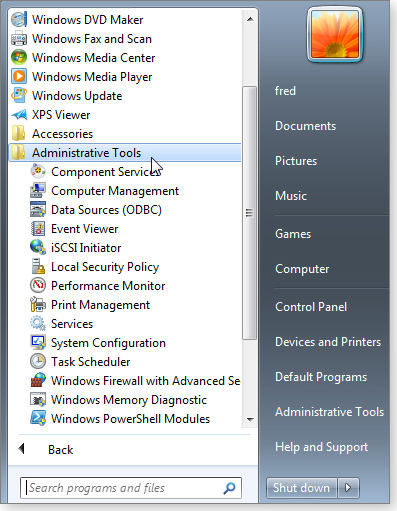The image size is (397, 511).
Task: Go Back to the previous menu
Action: click(60, 450)
